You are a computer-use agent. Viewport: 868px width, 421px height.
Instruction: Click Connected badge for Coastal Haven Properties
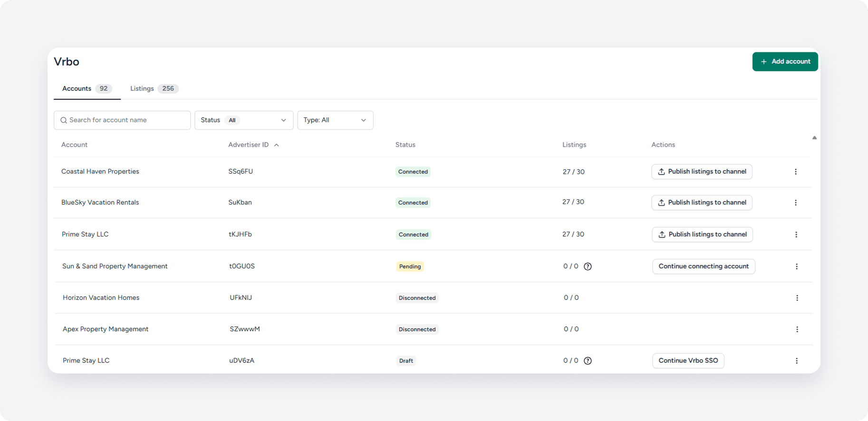[x=413, y=172]
